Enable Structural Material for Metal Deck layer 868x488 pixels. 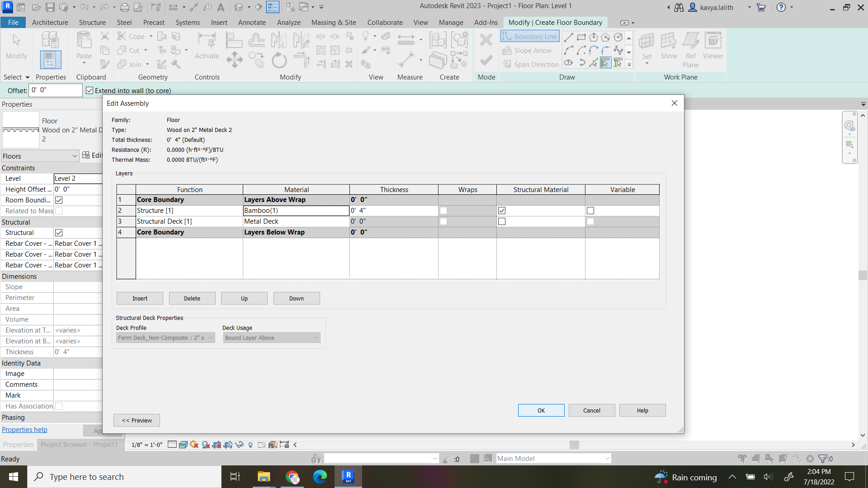502,221
